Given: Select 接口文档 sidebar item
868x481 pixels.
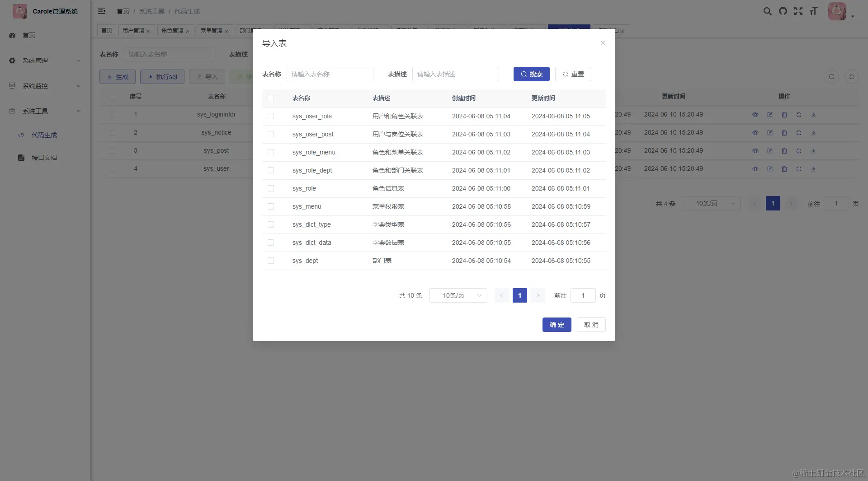Looking at the screenshot, I should pyautogui.click(x=45, y=158).
